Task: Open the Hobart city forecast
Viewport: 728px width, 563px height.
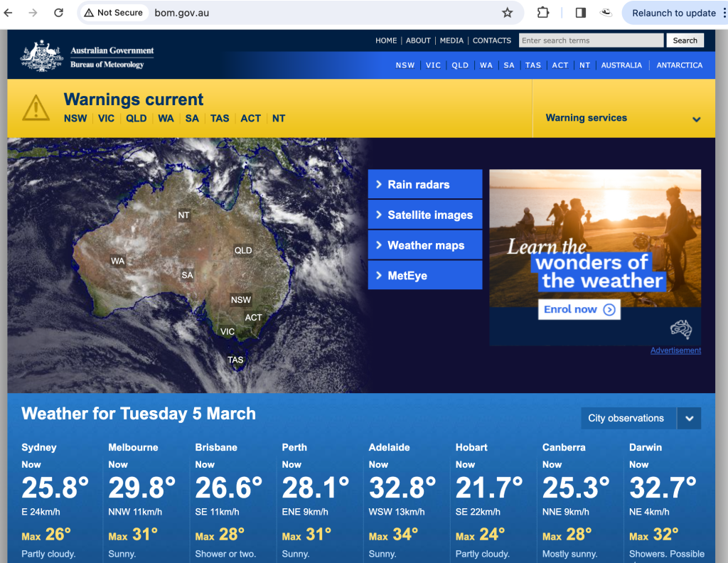Action: click(x=471, y=447)
